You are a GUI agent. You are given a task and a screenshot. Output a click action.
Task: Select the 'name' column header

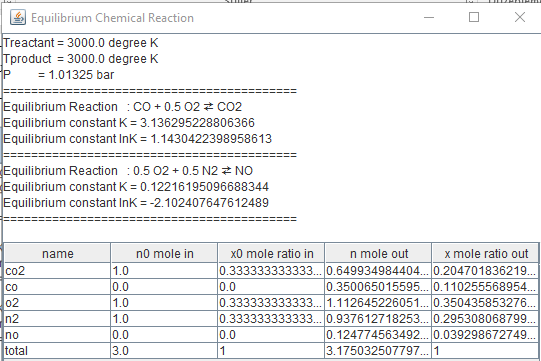pyautogui.click(x=58, y=254)
